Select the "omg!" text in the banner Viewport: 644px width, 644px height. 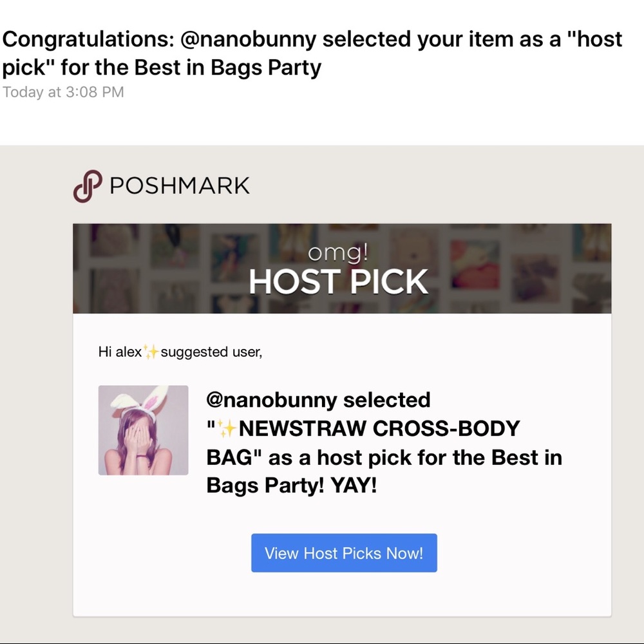point(338,253)
